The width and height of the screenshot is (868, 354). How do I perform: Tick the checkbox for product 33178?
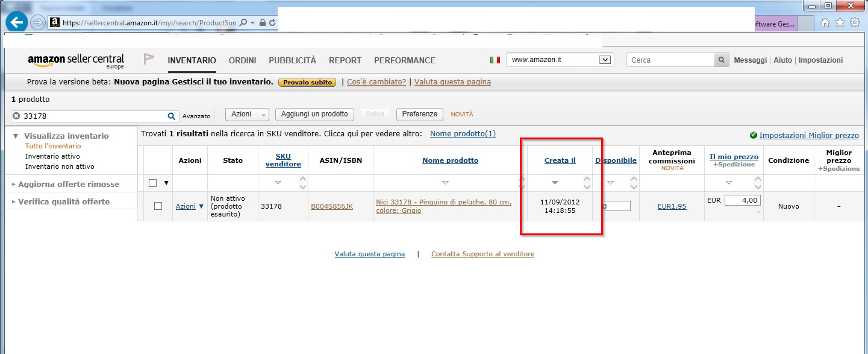pyautogui.click(x=158, y=206)
